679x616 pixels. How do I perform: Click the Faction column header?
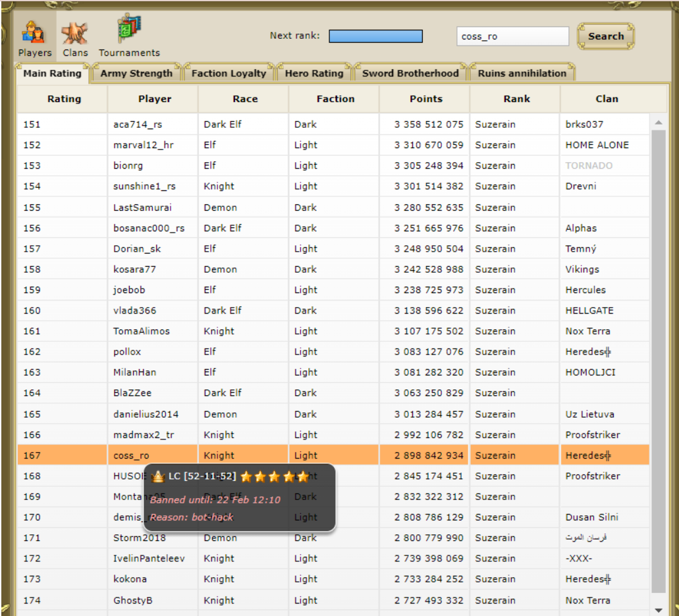[x=336, y=99]
